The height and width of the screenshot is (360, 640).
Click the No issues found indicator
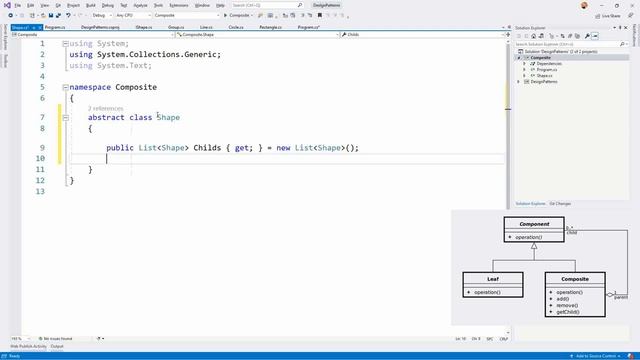56,338
